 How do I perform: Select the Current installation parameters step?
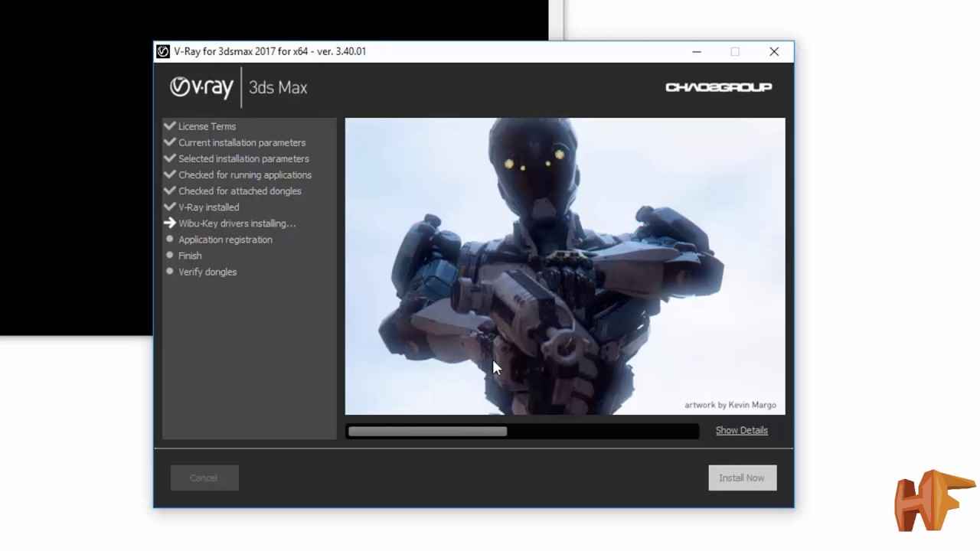[242, 142]
